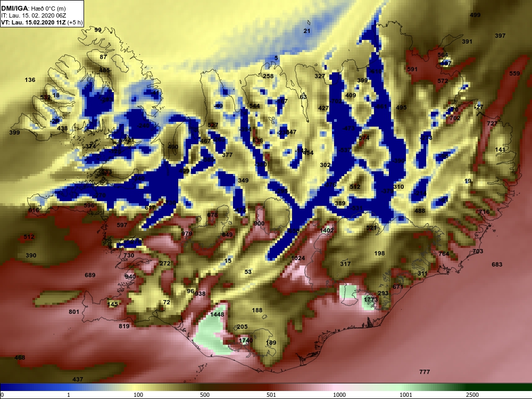Click the map value '198'
Viewport: 532px width, 399px height.
[380, 253]
